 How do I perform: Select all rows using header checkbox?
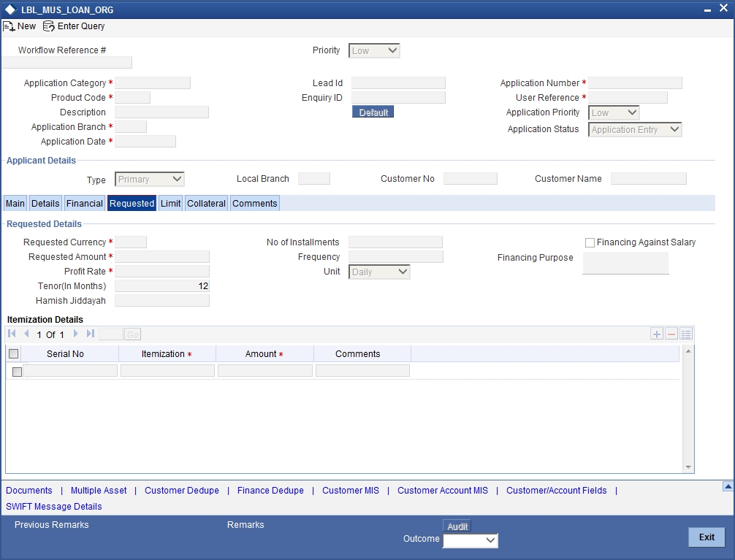(x=14, y=354)
